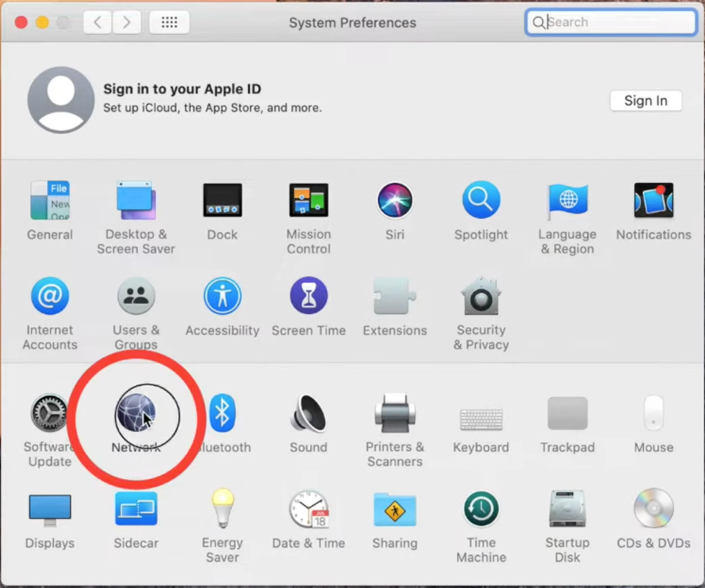Screen dimensions: 705x588
Task: Click the Sign In button
Action: point(646,101)
